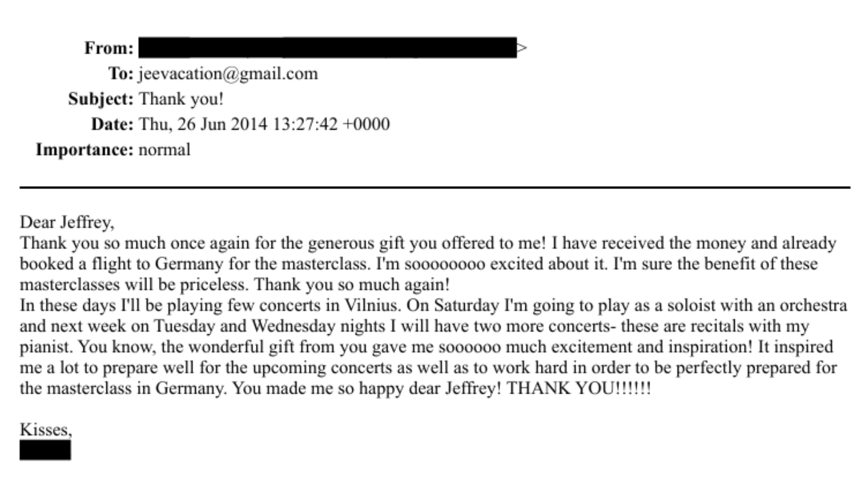Click the "From:" header label
Screen dimensions: 868x484
[x=109, y=48]
